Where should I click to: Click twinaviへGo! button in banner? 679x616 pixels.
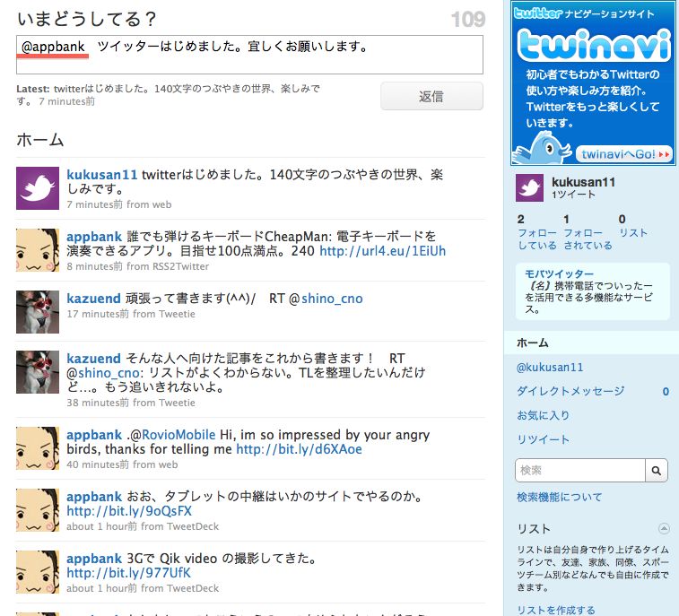click(x=625, y=154)
